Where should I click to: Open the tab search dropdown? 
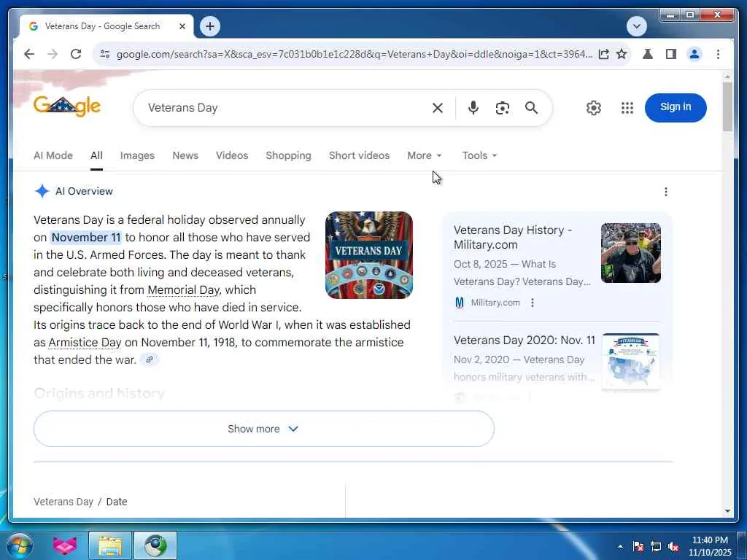tap(636, 26)
